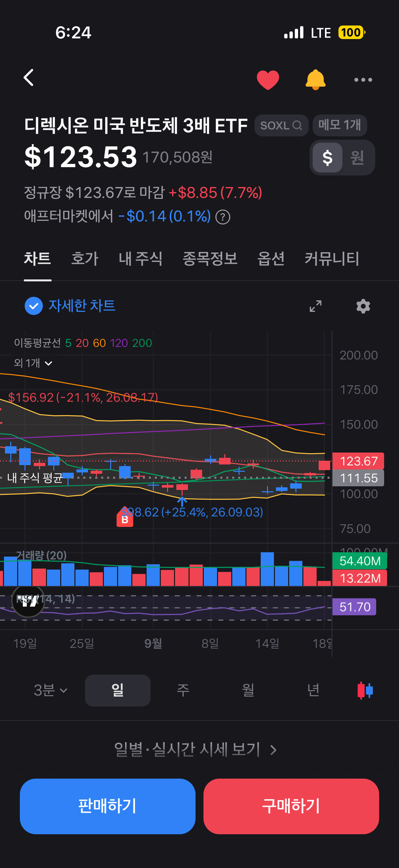Switch chart type with candlestick icon
Image resolution: width=399 pixels, height=868 pixels.
pos(365,691)
